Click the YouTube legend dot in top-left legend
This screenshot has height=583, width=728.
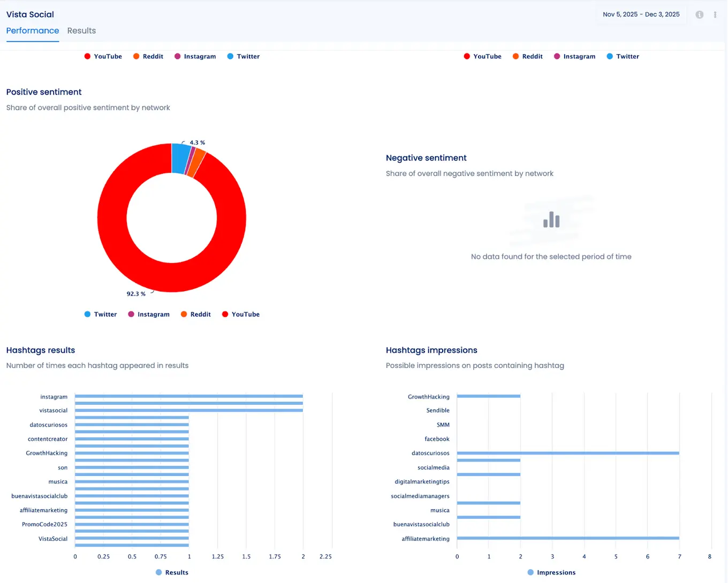(87, 56)
